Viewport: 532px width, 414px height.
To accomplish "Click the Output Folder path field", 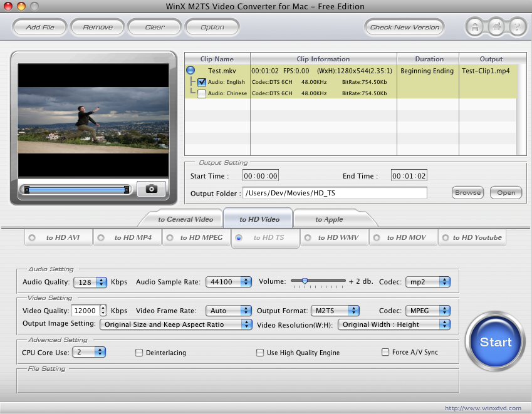I will (x=335, y=193).
